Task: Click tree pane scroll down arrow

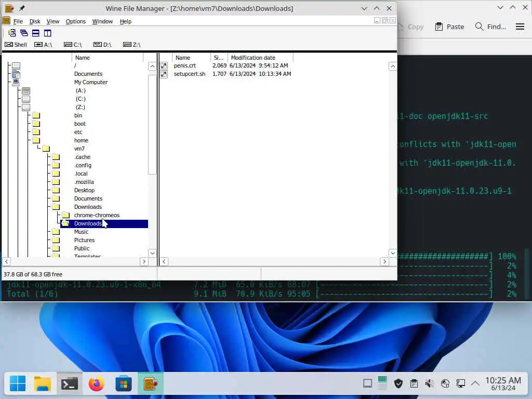Action: (152, 253)
